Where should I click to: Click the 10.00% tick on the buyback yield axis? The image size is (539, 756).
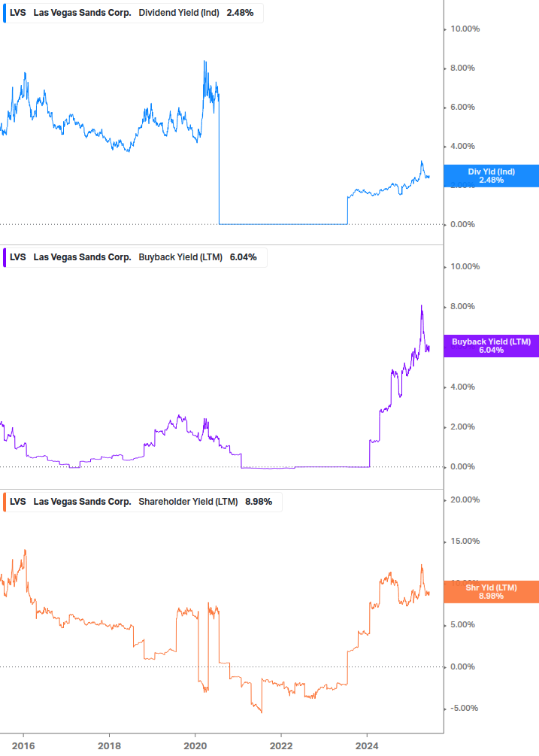tap(465, 266)
